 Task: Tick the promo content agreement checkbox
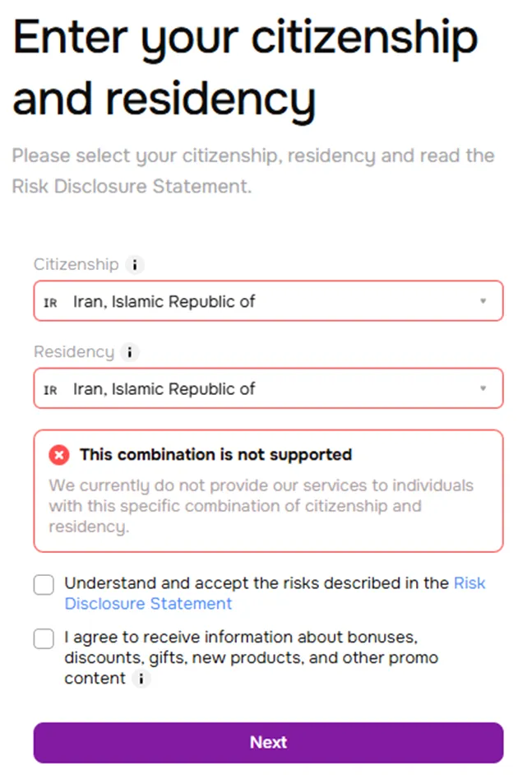[44, 638]
